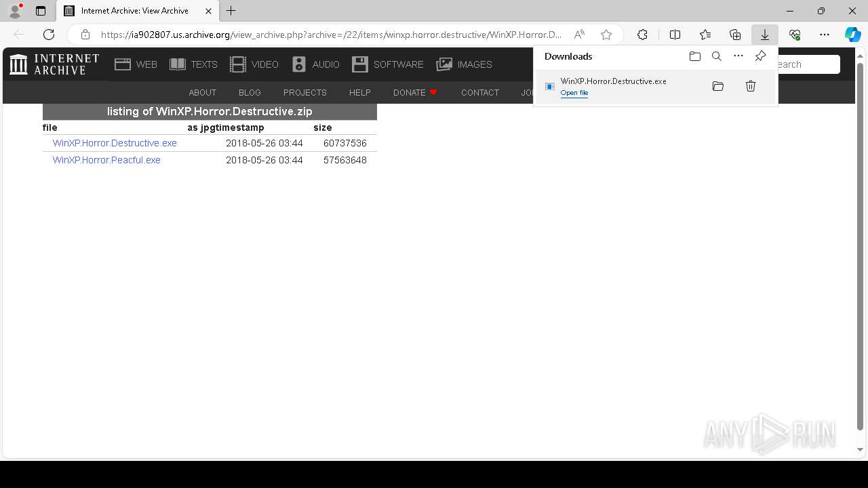Download WinXP.Horror.Destructive.exe from listing
This screenshot has height=488, width=868.
pyautogui.click(x=115, y=143)
